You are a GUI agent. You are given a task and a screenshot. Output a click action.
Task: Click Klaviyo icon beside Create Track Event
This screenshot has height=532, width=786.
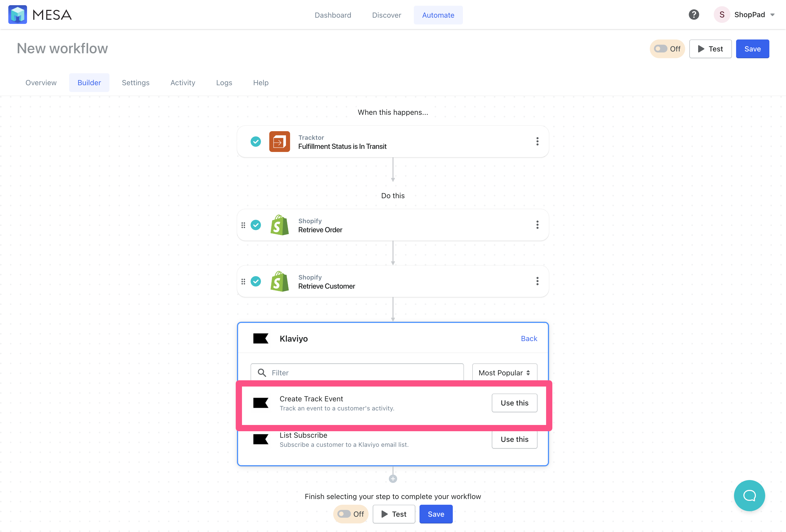pyautogui.click(x=261, y=403)
